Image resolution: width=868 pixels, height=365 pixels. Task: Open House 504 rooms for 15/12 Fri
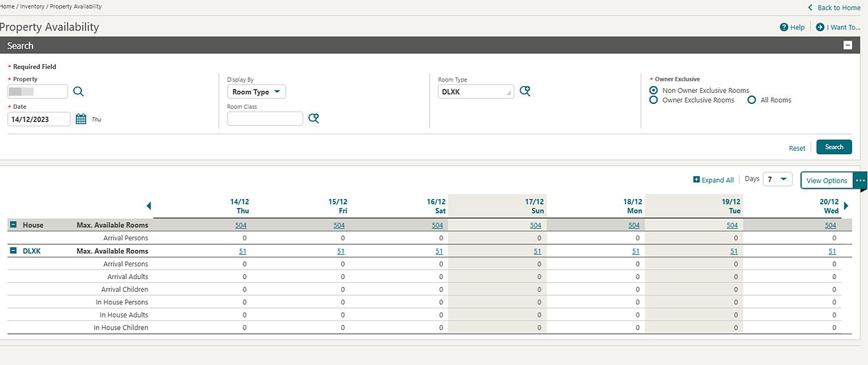339,225
